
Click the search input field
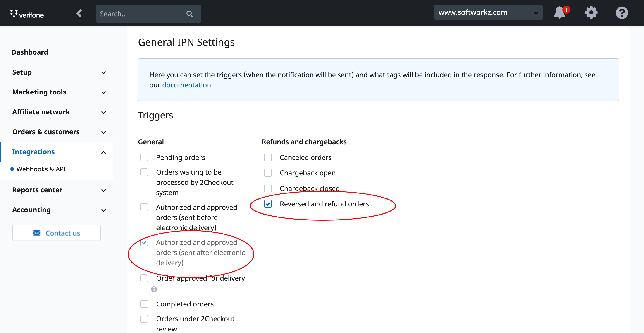[x=146, y=14]
